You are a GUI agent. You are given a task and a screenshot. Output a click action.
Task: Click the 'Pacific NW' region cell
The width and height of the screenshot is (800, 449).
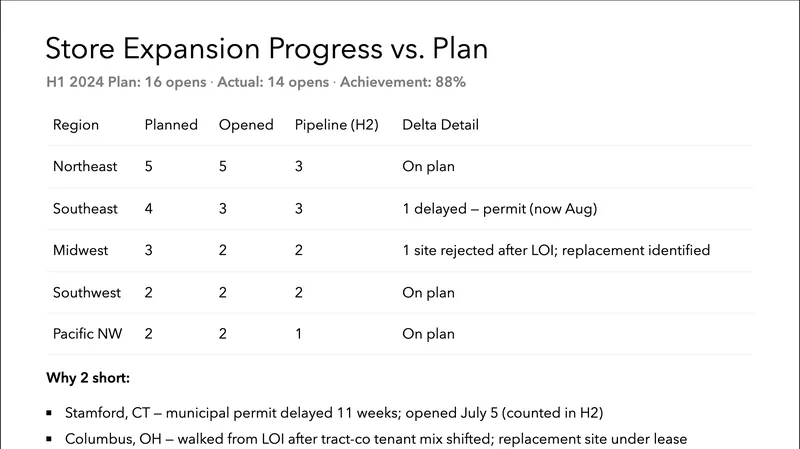point(87,334)
